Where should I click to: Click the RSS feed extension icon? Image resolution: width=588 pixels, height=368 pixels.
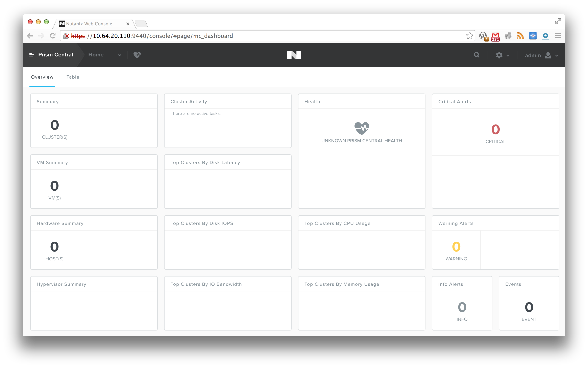520,36
